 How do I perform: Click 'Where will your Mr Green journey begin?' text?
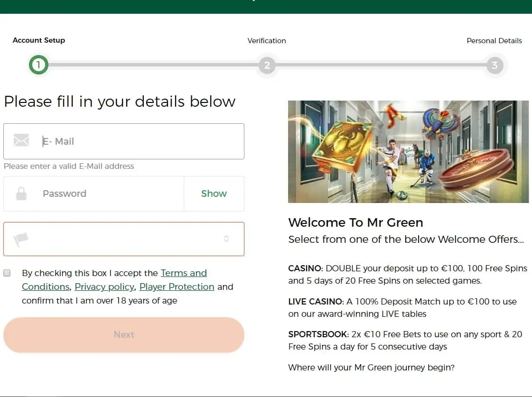coord(371,368)
